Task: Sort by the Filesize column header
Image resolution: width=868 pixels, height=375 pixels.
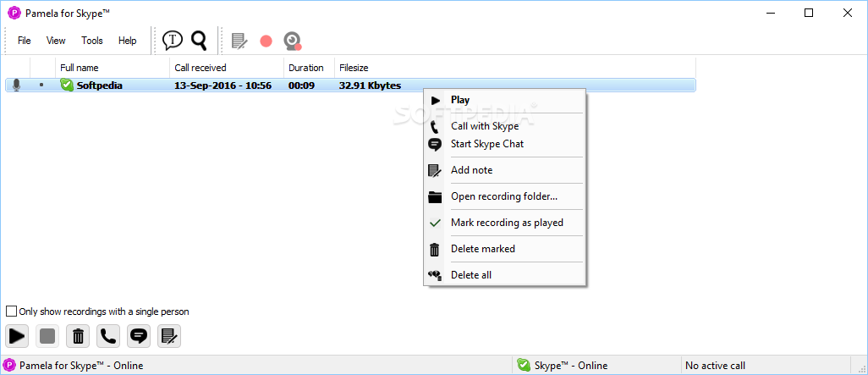Action: point(515,68)
